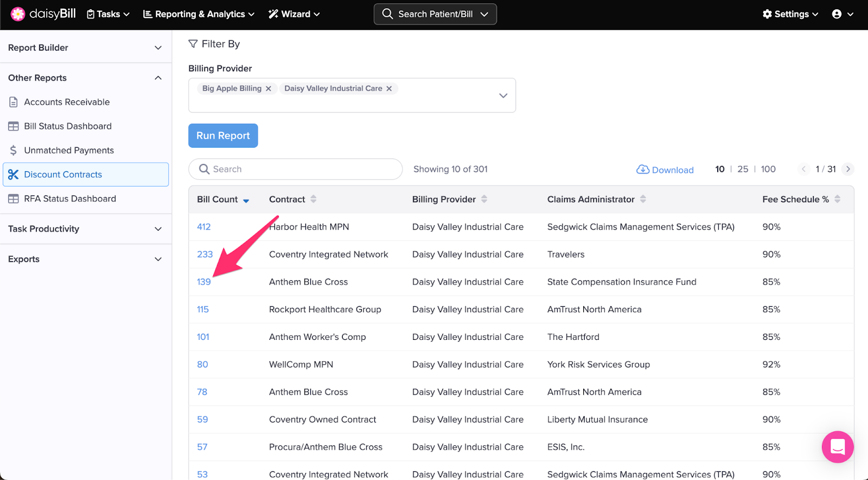Open the Billing Provider dropdown
The image size is (868, 480).
[503, 96]
